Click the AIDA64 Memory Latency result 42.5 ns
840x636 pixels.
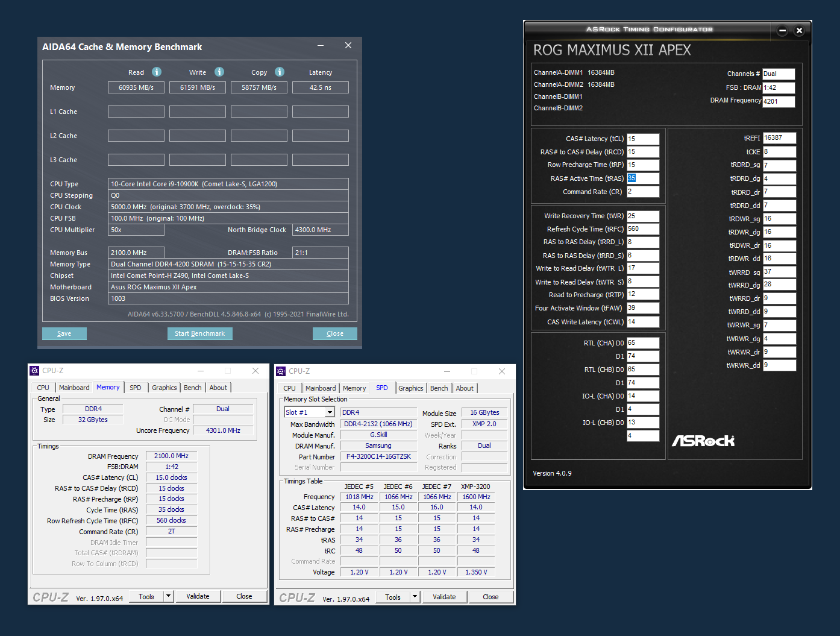pyautogui.click(x=321, y=87)
